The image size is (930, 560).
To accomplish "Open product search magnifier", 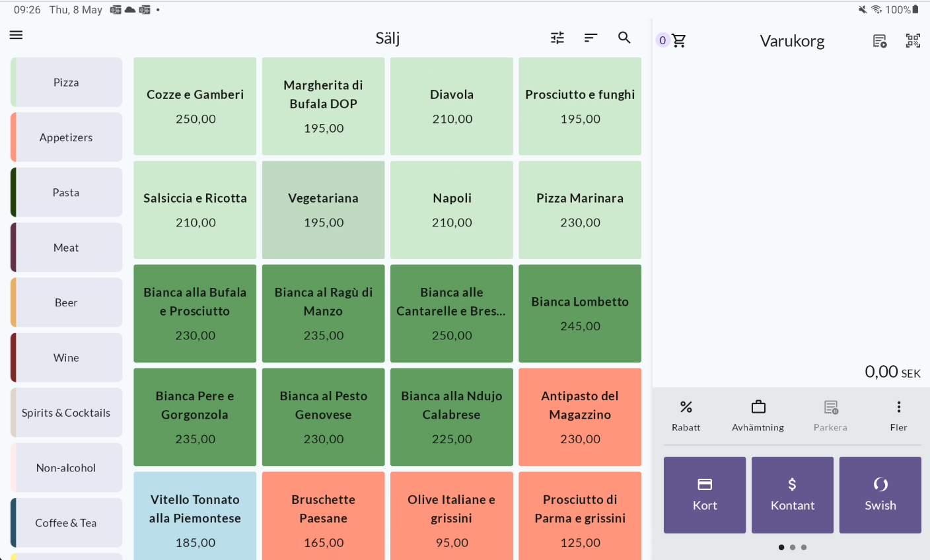I will [624, 38].
